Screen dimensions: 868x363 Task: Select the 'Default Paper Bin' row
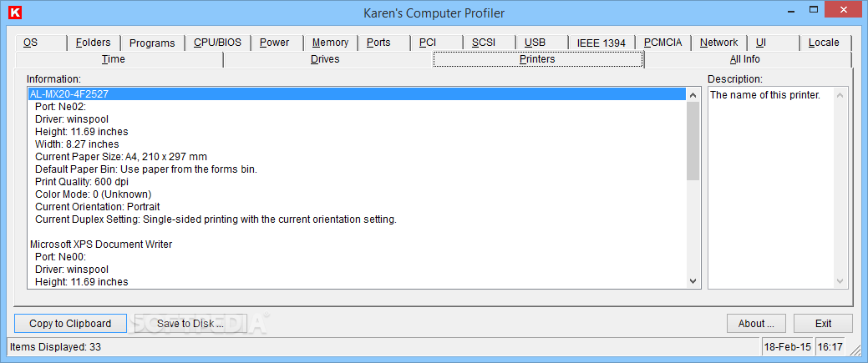pos(357,169)
